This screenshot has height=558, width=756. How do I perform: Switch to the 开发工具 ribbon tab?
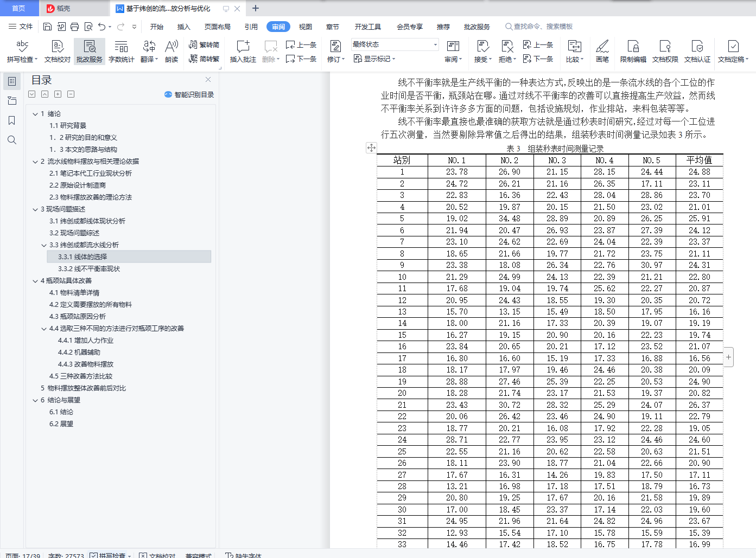point(368,27)
